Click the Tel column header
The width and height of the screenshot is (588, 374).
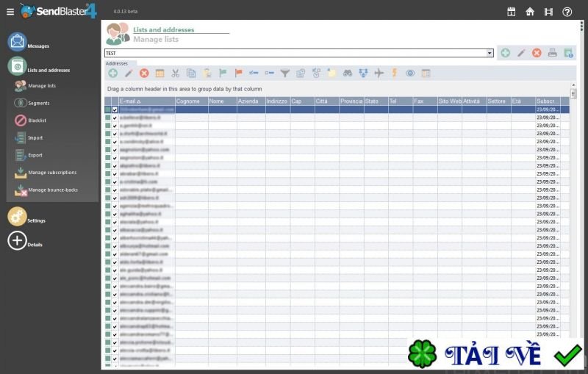click(401, 101)
